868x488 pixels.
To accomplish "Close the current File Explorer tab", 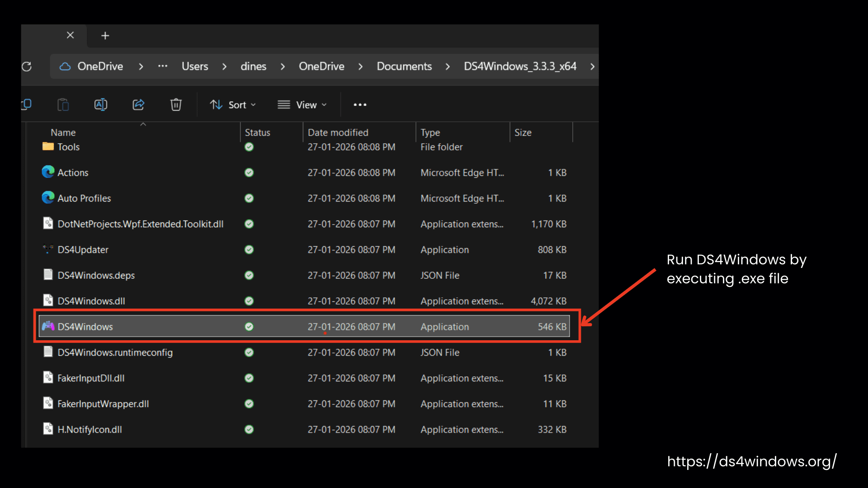I will click(x=70, y=35).
